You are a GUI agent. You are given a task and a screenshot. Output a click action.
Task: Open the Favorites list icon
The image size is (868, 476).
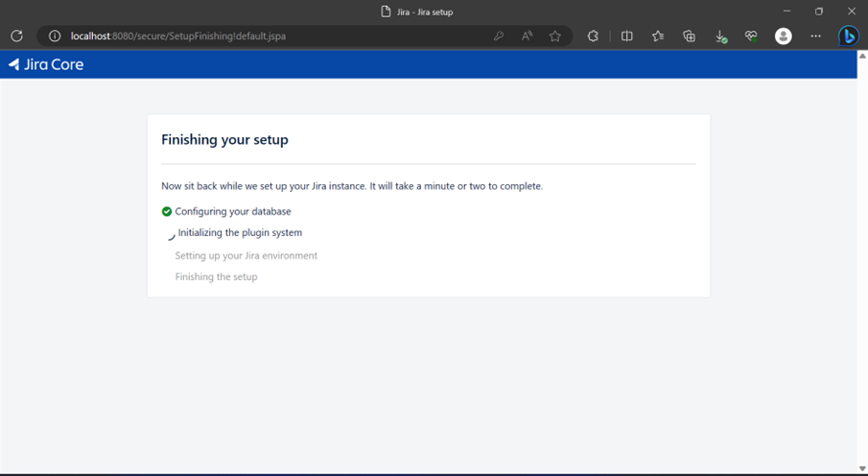click(658, 36)
